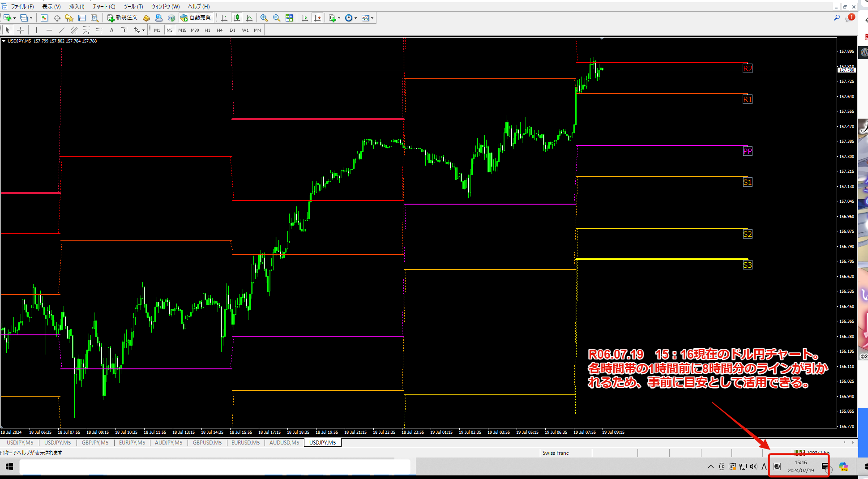Expand the new chart dropdown arrow

point(14,18)
